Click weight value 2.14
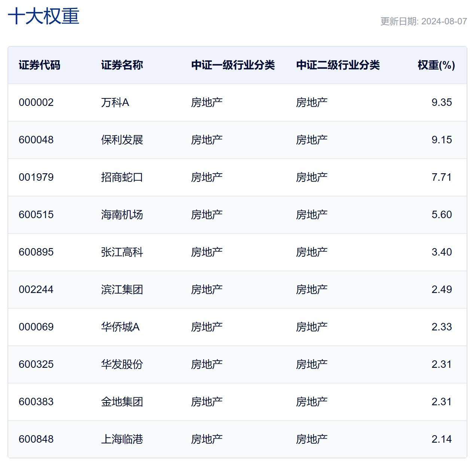The height and width of the screenshot is (461, 476). pyautogui.click(x=442, y=439)
